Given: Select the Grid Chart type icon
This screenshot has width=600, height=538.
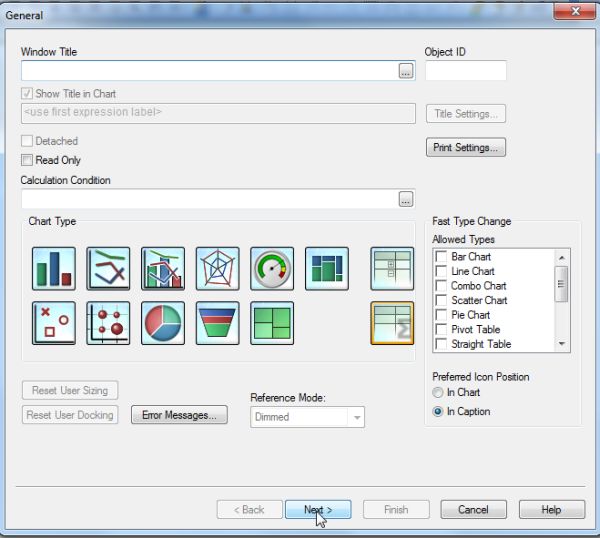Looking at the screenshot, I should tap(108, 323).
